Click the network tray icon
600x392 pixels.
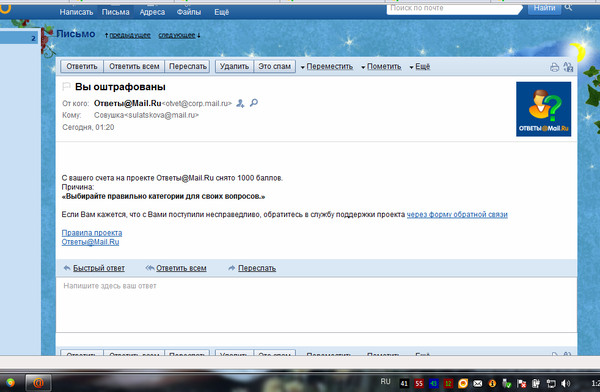pyautogui.click(x=551, y=383)
